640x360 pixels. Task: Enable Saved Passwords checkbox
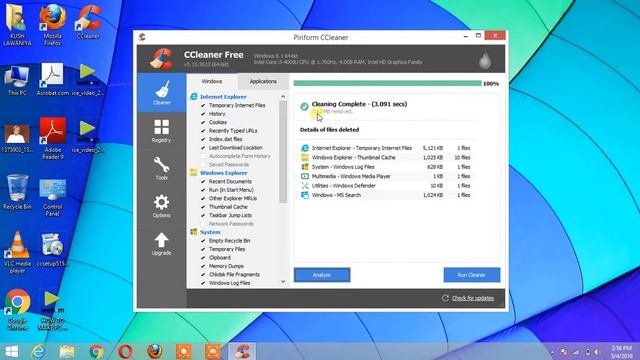coord(203,164)
